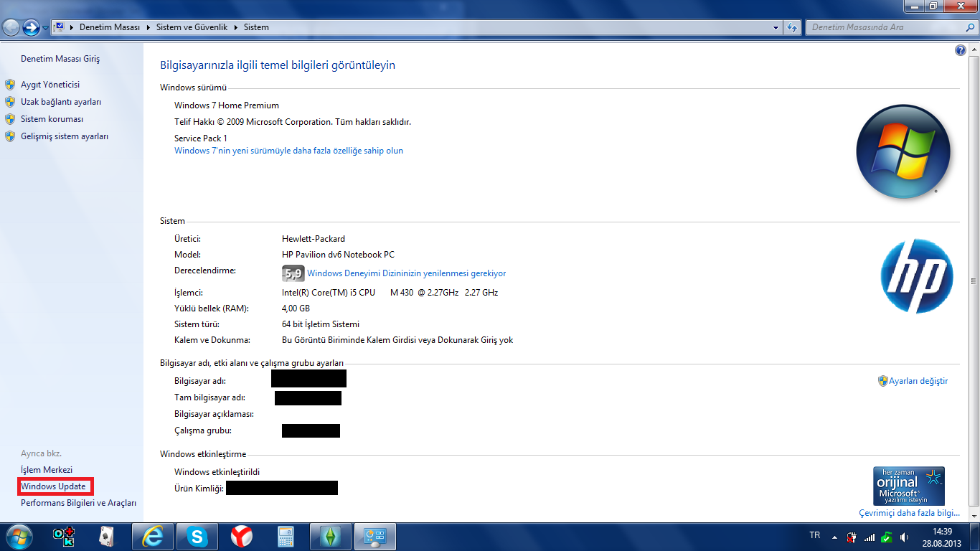Image resolution: width=980 pixels, height=551 pixels.
Task: Click the forward navigation arrow button
Action: (x=31, y=27)
